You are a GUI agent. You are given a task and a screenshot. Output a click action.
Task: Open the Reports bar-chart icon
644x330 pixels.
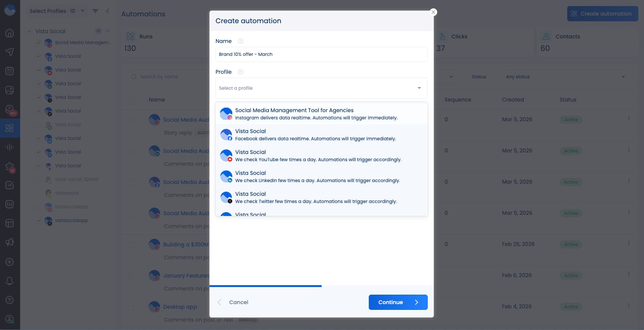point(10,204)
